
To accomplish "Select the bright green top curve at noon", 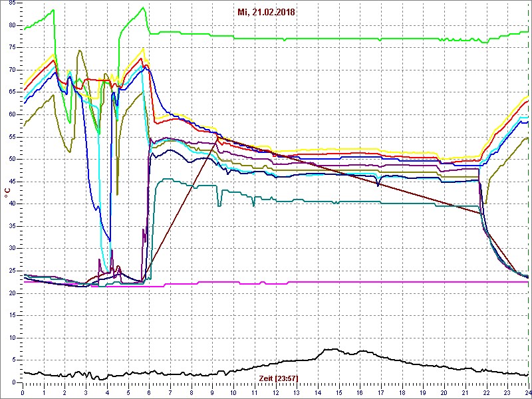I will [276, 39].
